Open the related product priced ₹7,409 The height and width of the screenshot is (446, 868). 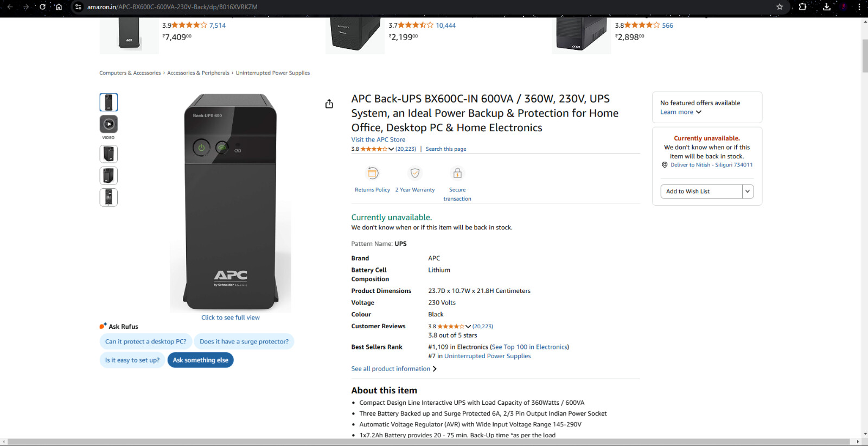click(177, 37)
